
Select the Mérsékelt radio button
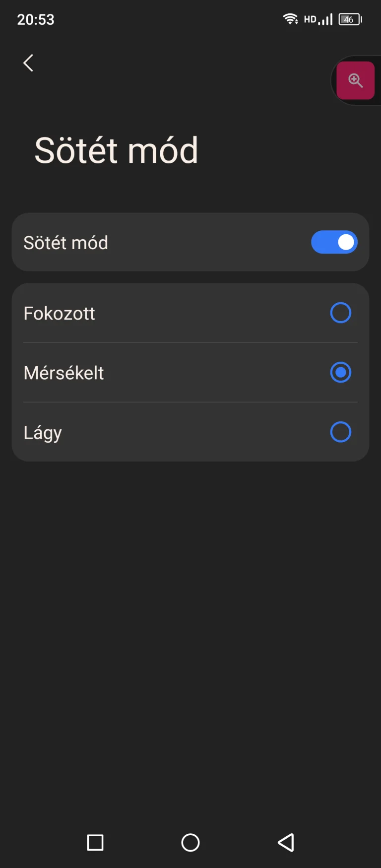point(340,372)
